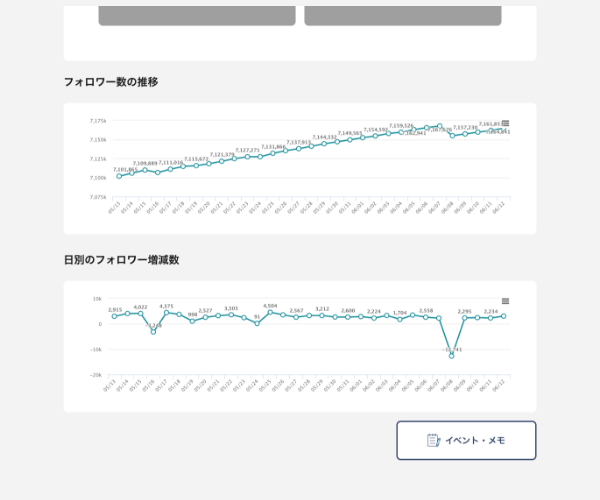
Task: Click the 06/09 recovery point on daily change chart
Action: 465,317
